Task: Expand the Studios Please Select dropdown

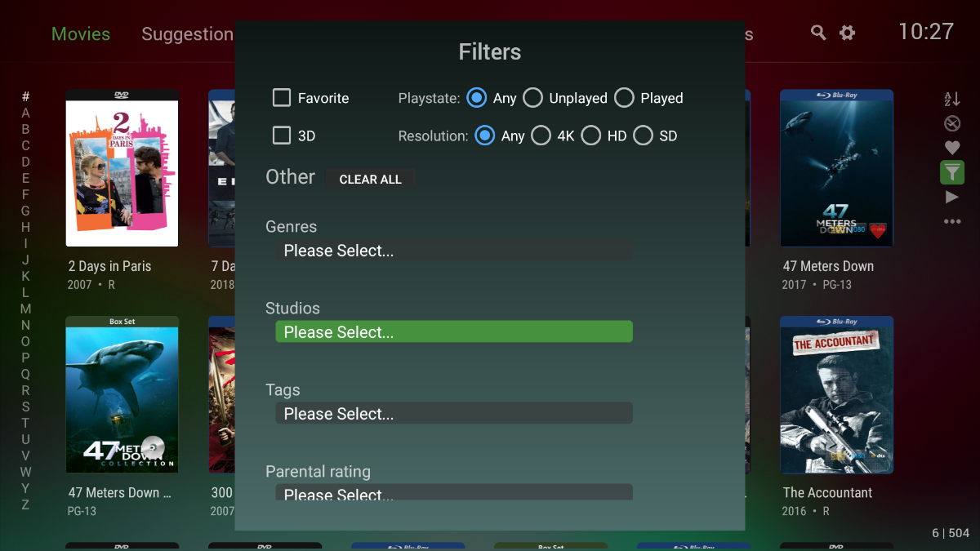Action: [x=453, y=332]
